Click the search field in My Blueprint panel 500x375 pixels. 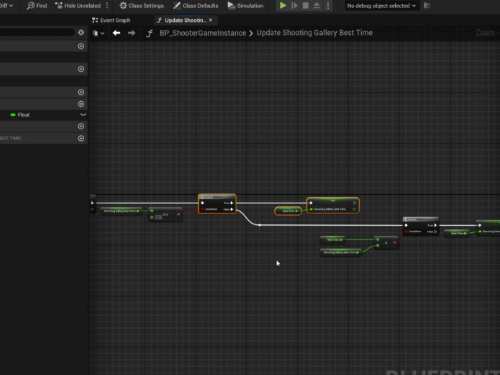(37, 32)
